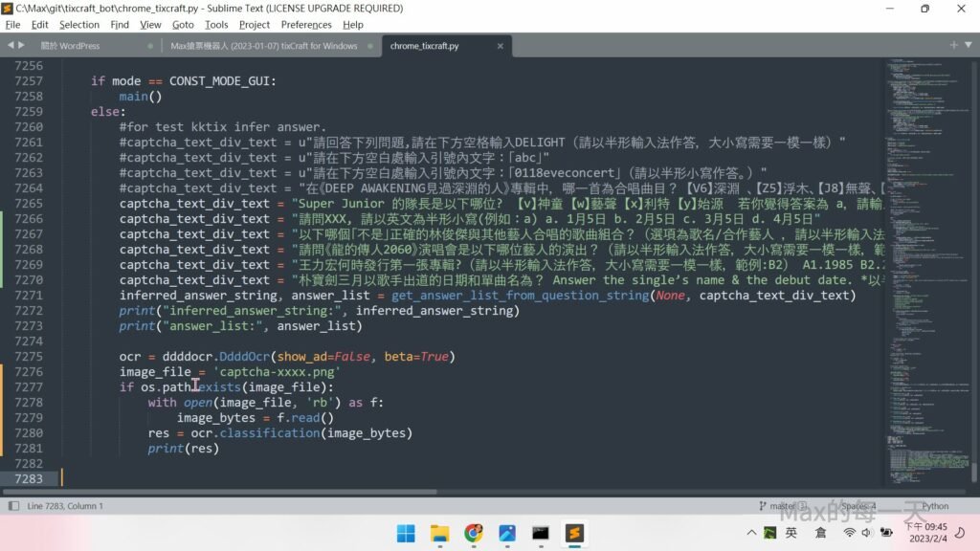Open the Selection menu
The width and height of the screenshot is (980, 551).
pyautogui.click(x=78, y=25)
